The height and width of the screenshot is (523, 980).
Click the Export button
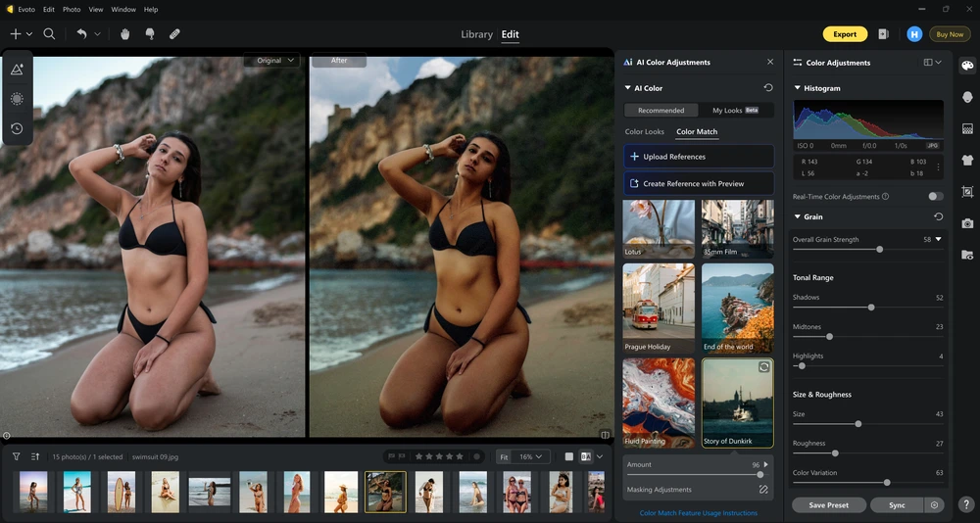[x=845, y=34]
